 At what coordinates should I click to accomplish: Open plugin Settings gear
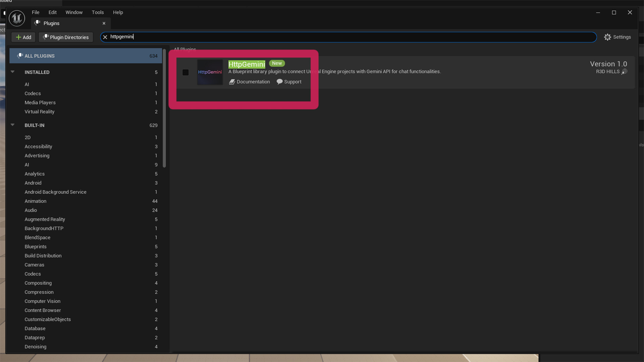(617, 37)
